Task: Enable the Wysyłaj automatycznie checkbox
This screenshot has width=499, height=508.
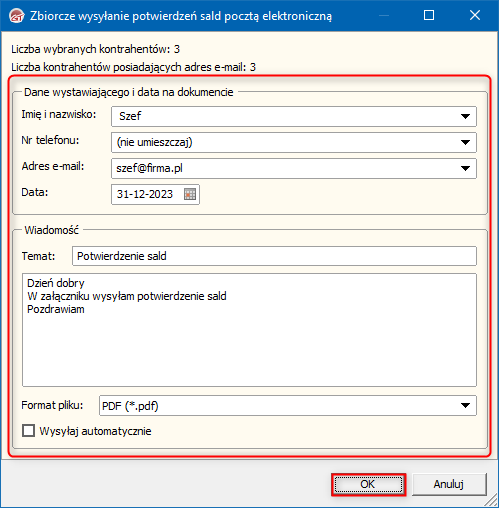Action: [x=28, y=430]
